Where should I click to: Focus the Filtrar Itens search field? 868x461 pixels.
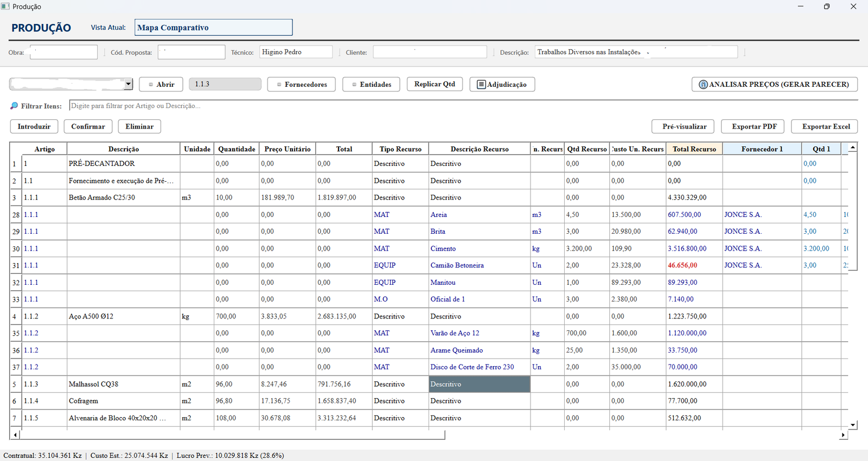(x=463, y=106)
